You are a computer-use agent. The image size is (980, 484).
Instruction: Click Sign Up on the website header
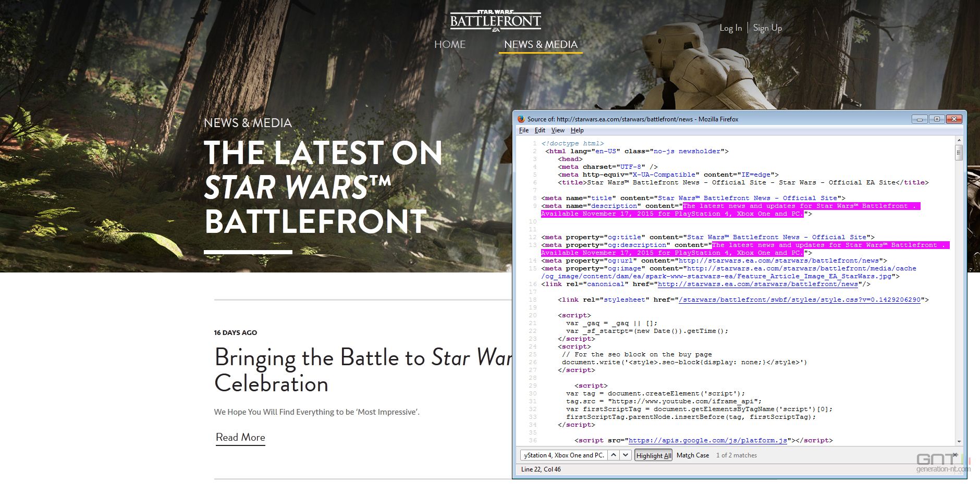[767, 28]
